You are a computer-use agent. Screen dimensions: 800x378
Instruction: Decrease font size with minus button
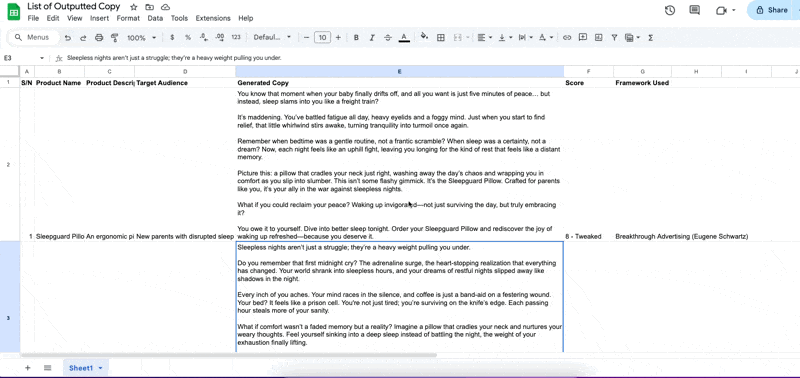pos(307,38)
